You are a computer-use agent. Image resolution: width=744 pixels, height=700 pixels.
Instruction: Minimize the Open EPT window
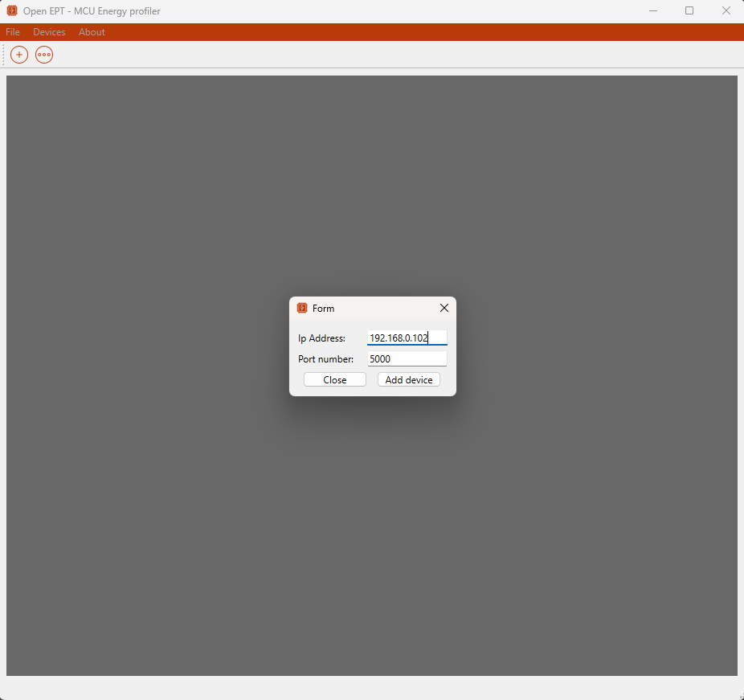click(x=652, y=10)
